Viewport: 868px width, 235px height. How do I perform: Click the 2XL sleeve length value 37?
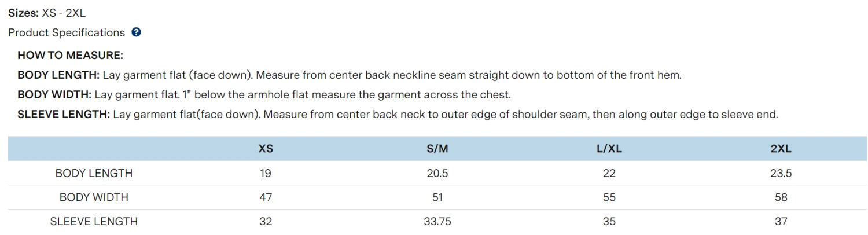pyautogui.click(x=781, y=221)
